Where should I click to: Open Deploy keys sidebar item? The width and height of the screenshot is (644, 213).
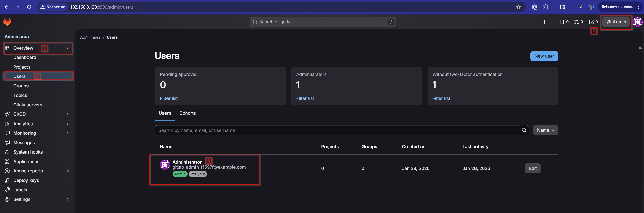pos(37,180)
